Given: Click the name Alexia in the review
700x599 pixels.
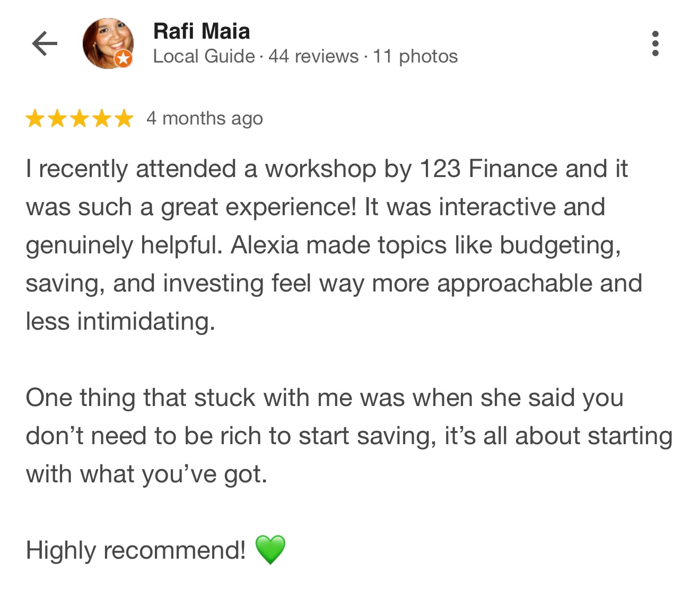Looking at the screenshot, I should tap(265, 245).
